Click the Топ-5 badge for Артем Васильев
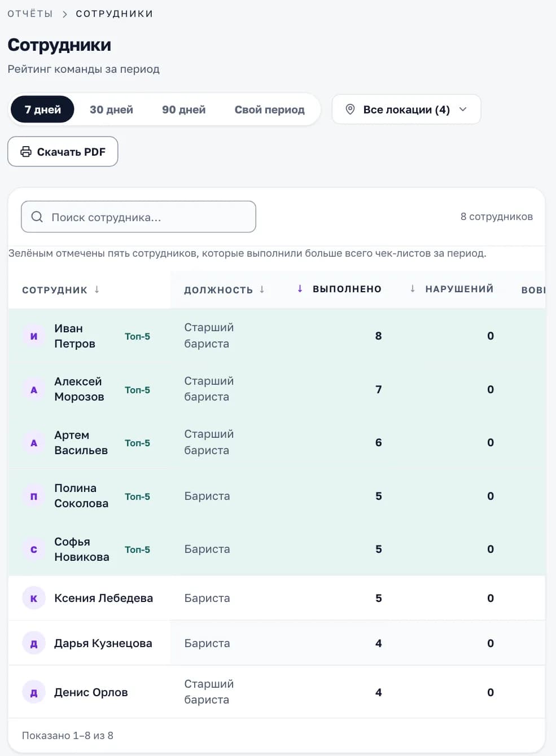 pyautogui.click(x=137, y=443)
